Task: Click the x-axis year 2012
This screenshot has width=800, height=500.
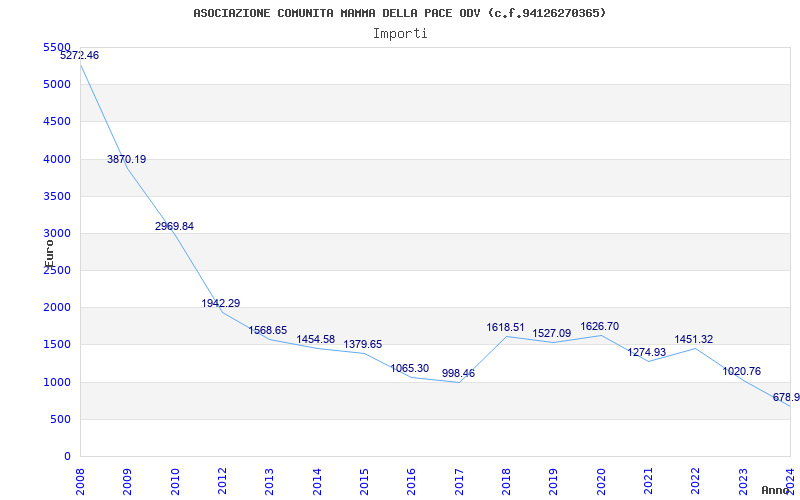Action: [222, 482]
